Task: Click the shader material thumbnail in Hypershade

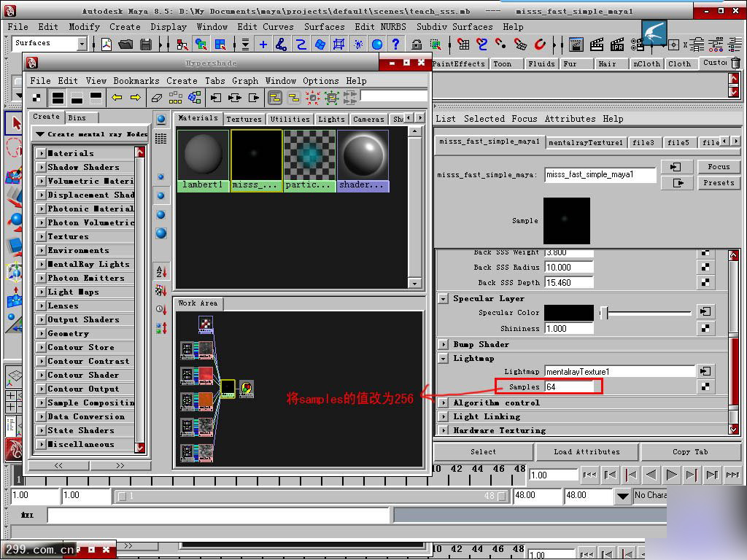Action: click(363, 155)
